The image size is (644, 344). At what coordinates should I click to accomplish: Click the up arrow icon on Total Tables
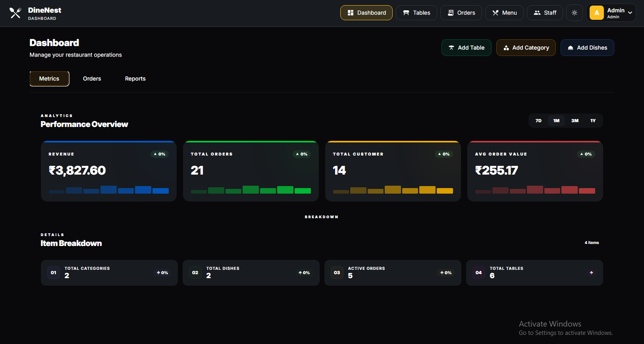(591, 273)
